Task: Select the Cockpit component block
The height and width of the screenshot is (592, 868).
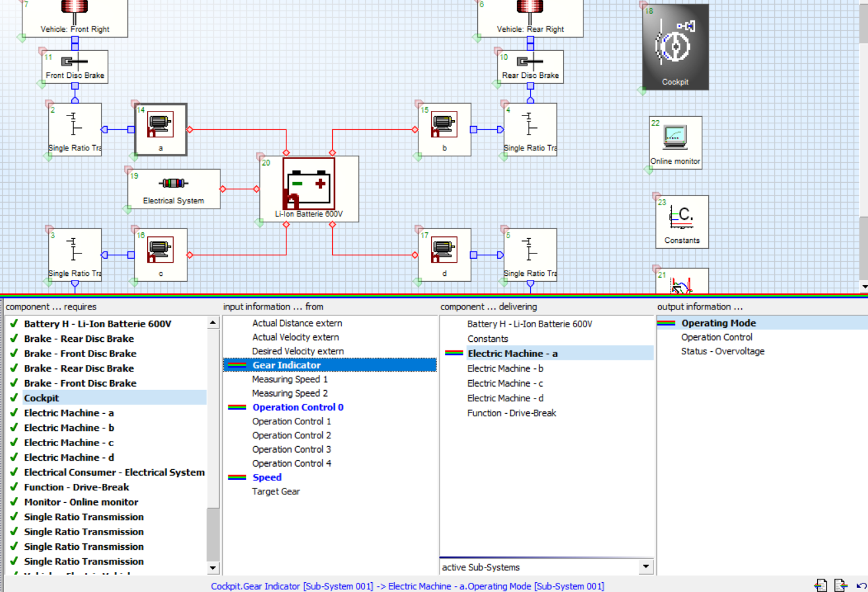Action: pos(675,46)
